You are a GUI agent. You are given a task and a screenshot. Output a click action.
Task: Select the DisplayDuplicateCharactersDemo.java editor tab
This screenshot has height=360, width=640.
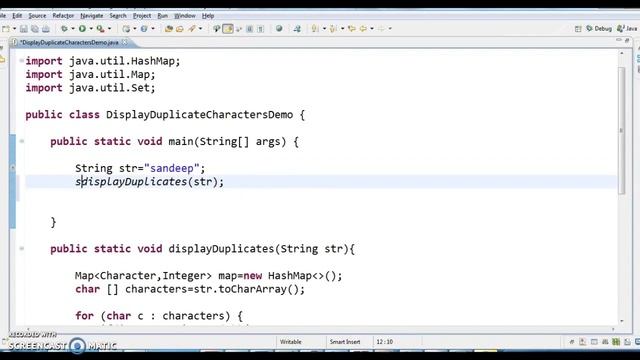69,42
